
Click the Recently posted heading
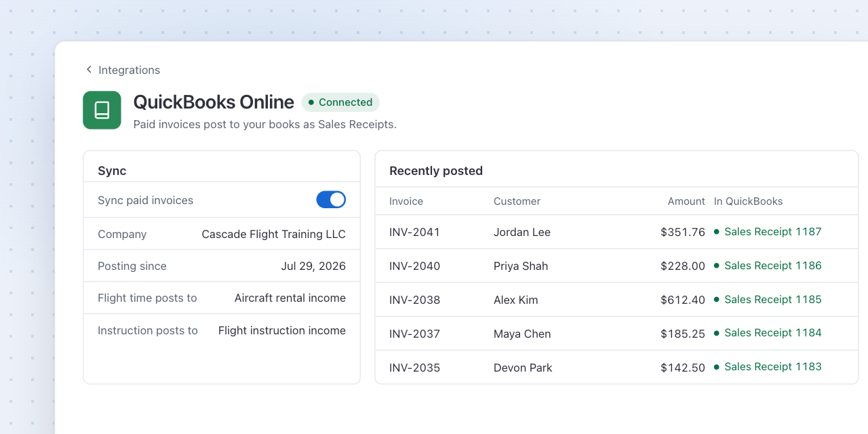(x=436, y=171)
